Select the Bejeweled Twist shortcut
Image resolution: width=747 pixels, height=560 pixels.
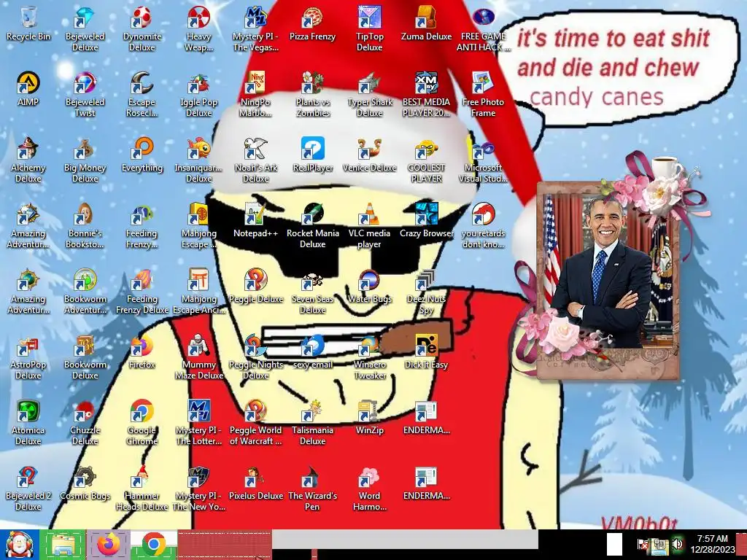coord(85,94)
